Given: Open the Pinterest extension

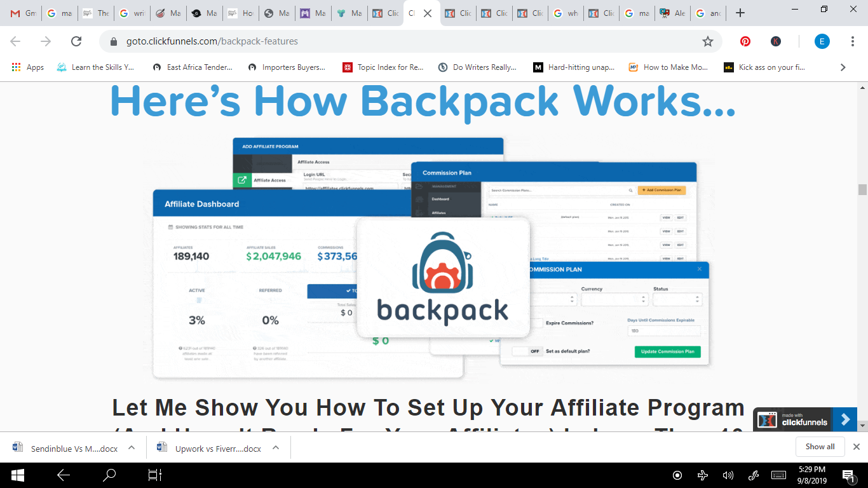Looking at the screenshot, I should point(745,41).
